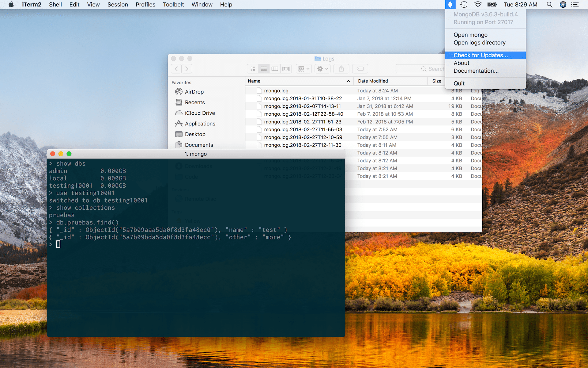Click the gallery view icon in Finder
Screen dimensions: 588x368
[x=286, y=68]
